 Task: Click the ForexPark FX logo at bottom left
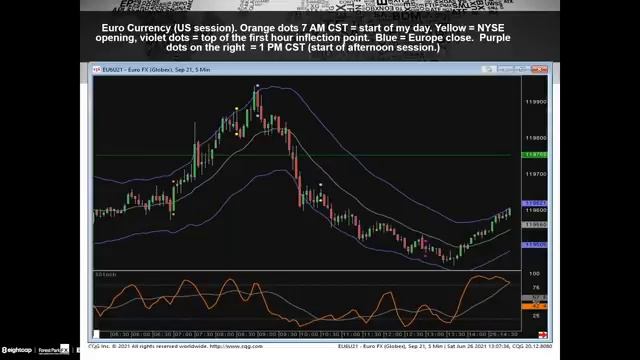[53, 349]
